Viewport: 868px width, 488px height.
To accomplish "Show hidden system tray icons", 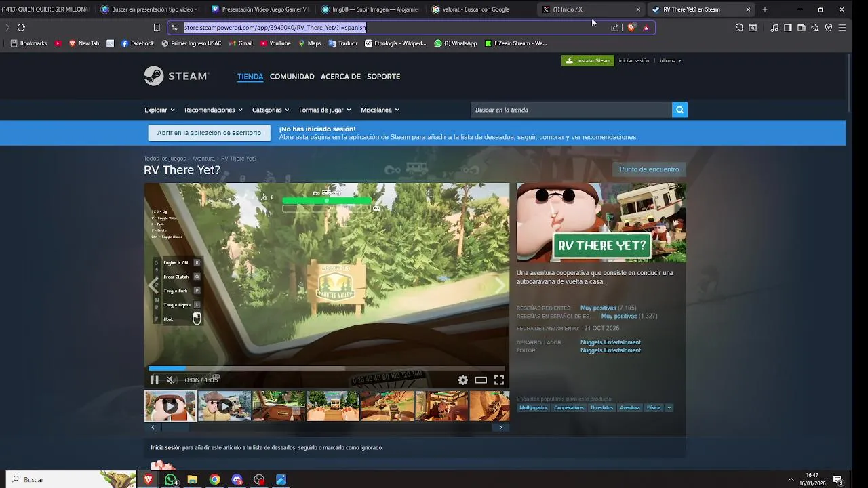I will tap(791, 479).
